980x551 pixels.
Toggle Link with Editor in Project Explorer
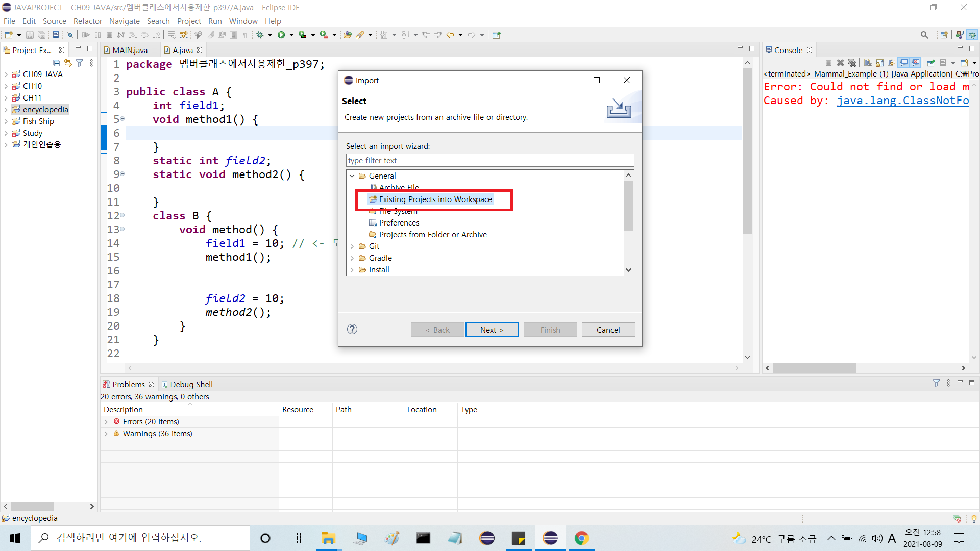(x=68, y=63)
